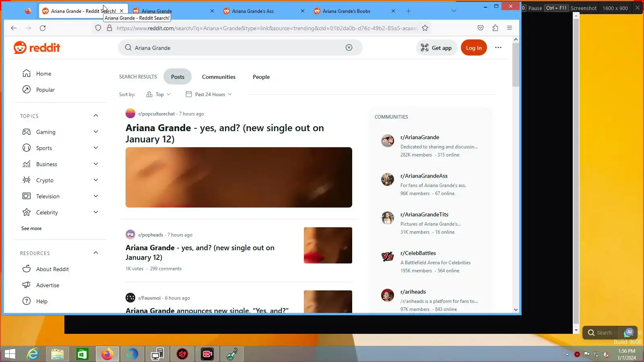Click the recorder Screenshot button
Screen dimensions: 644x362
tap(584, 8)
